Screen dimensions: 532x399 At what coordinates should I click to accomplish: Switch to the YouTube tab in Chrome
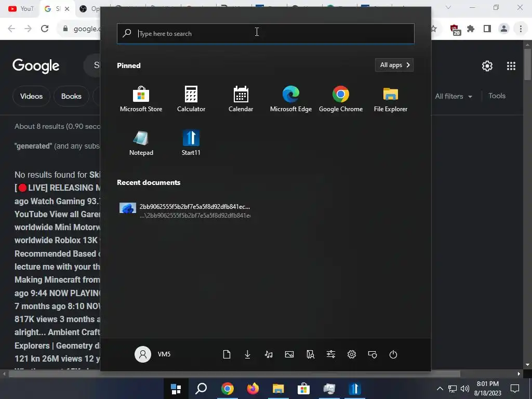coord(21,9)
